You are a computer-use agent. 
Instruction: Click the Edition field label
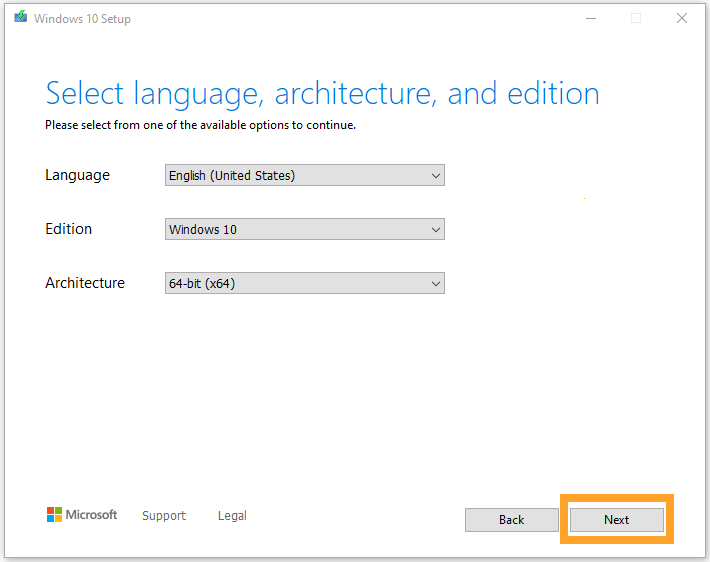coord(68,229)
